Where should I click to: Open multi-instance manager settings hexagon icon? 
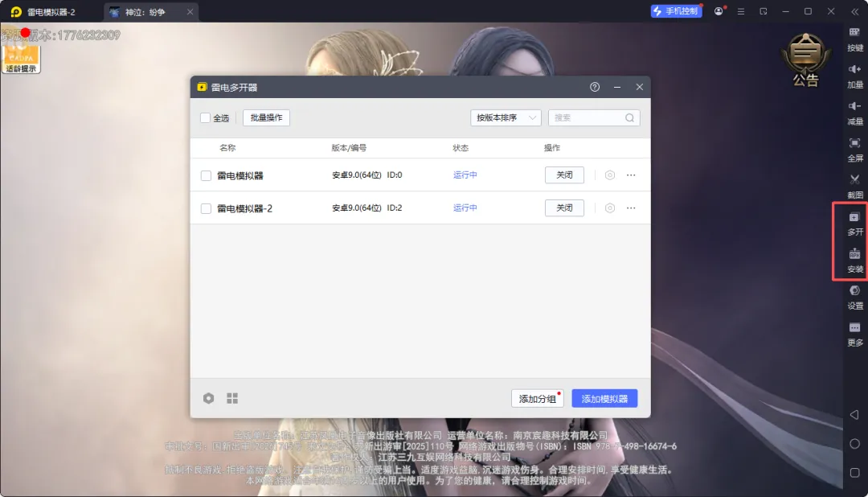[208, 398]
